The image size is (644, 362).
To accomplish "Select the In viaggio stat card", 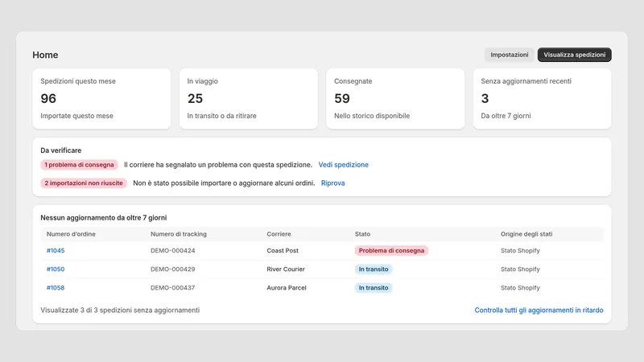I will 249,98.
